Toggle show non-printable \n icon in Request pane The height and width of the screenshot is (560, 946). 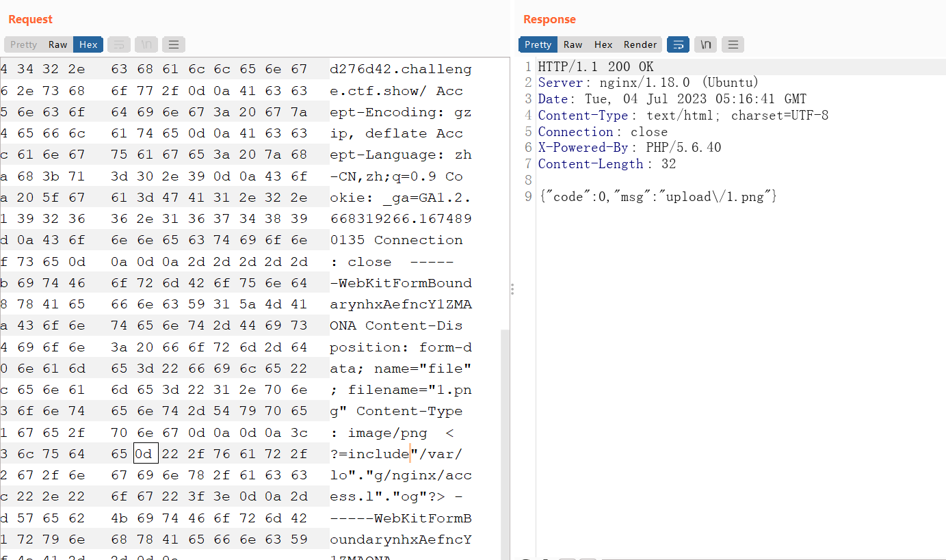click(146, 44)
